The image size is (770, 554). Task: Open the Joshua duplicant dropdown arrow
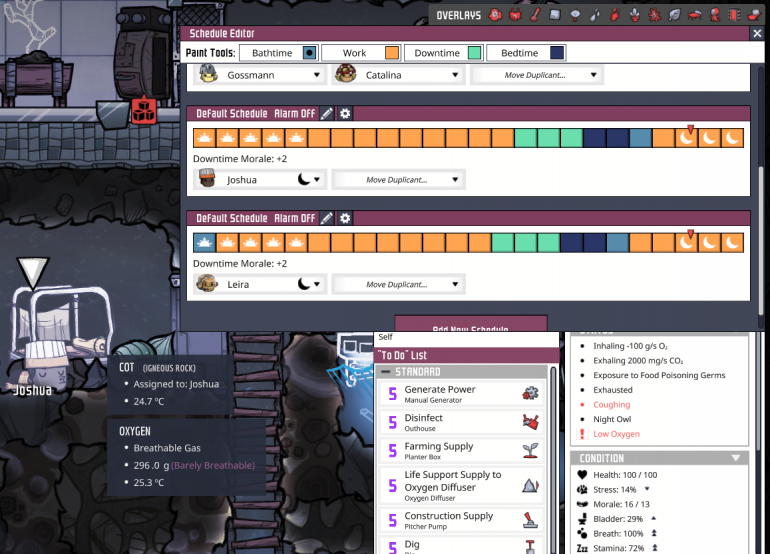pos(317,180)
